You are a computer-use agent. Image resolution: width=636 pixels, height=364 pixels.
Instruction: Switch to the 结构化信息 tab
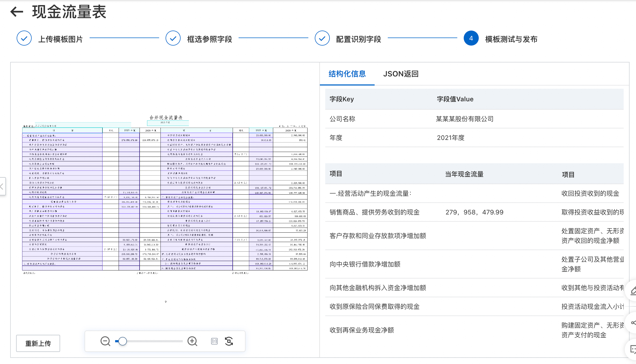tap(347, 74)
